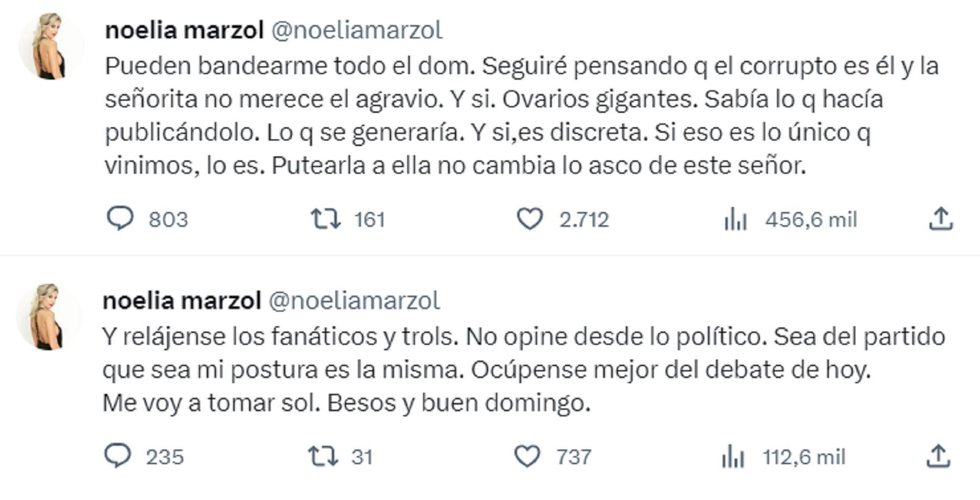This screenshot has height=500, width=980.
Task: Reply to the first tweet about 'Pueden bandearme'
Action: click(120, 219)
